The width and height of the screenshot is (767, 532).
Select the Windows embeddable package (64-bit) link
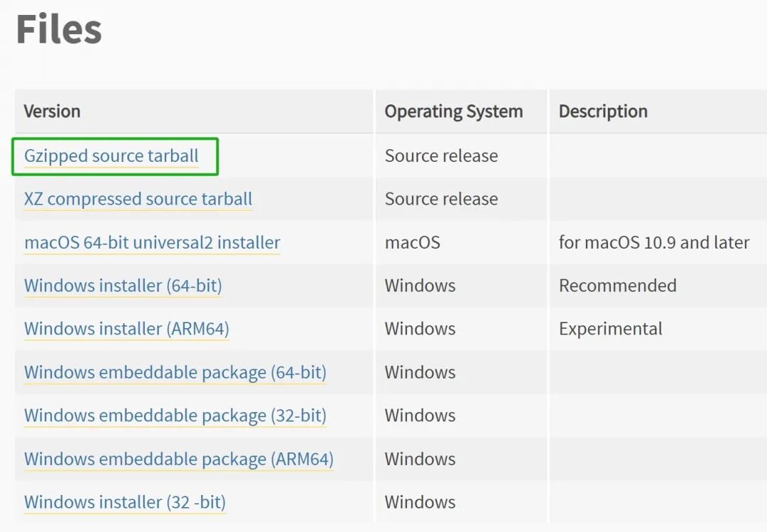(175, 372)
